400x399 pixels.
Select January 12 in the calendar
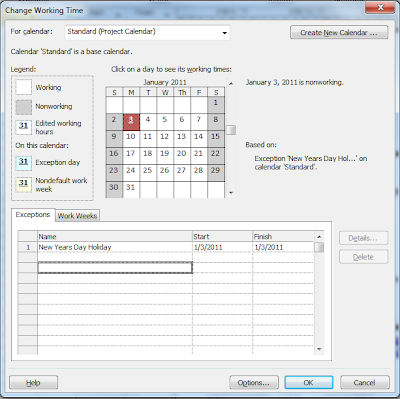click(165, 139)
